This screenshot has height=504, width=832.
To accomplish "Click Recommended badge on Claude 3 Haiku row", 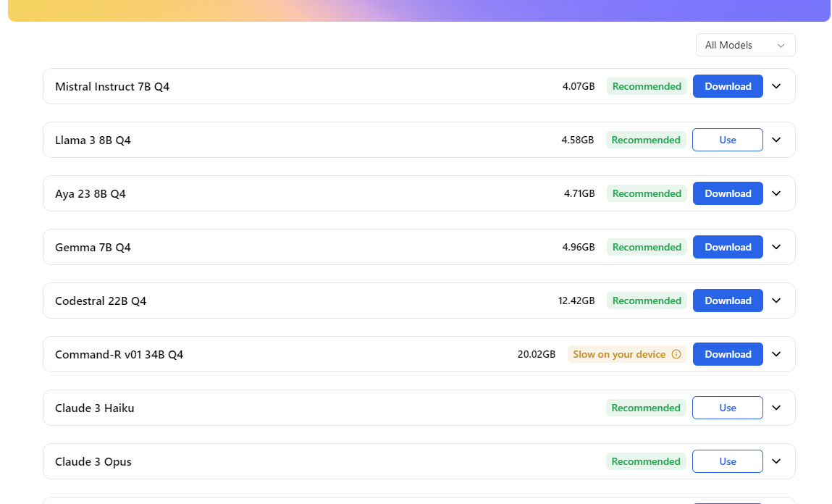I will [x=646, y=408].
